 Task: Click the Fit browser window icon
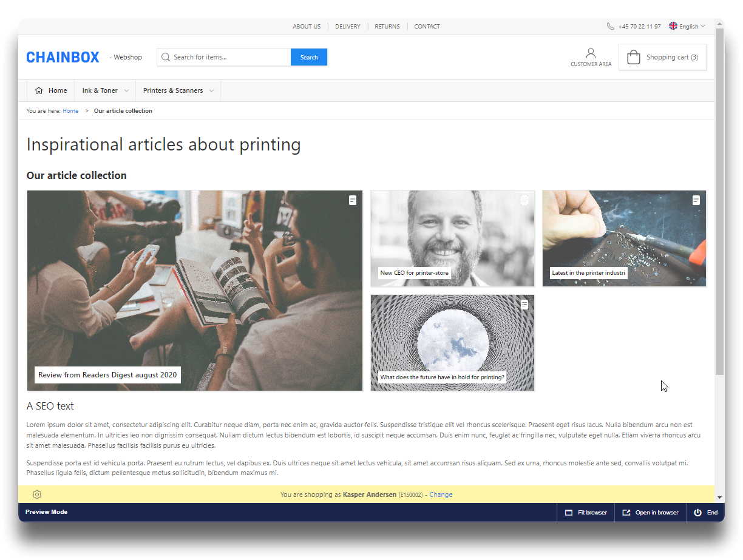pos(569,513)
